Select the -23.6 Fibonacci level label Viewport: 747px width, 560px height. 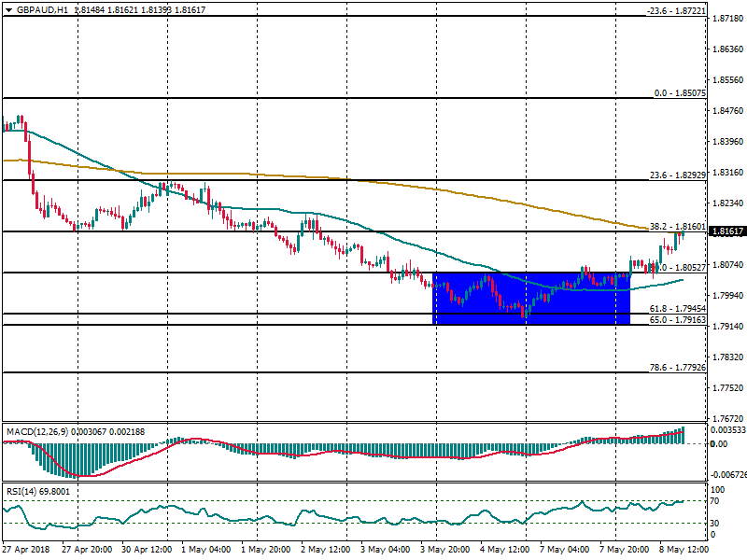677,11
